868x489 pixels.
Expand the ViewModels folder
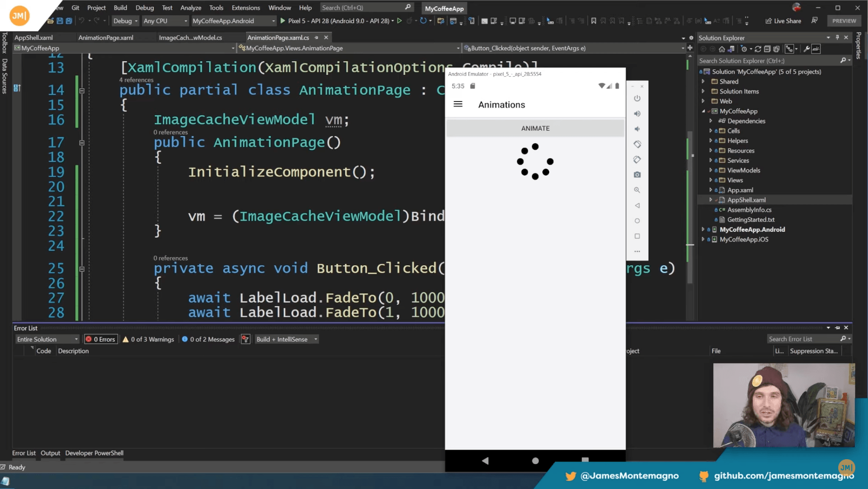(x=711, y=170)
